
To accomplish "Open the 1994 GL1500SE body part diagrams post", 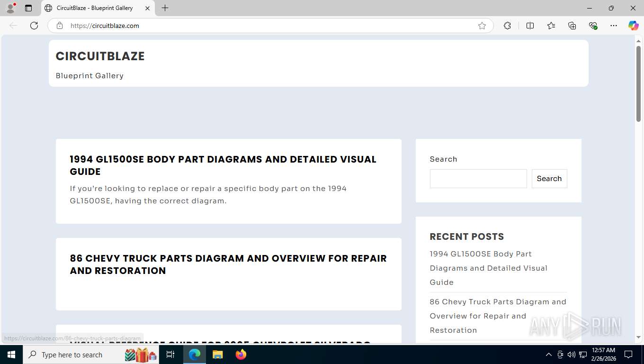I will 223,165.
